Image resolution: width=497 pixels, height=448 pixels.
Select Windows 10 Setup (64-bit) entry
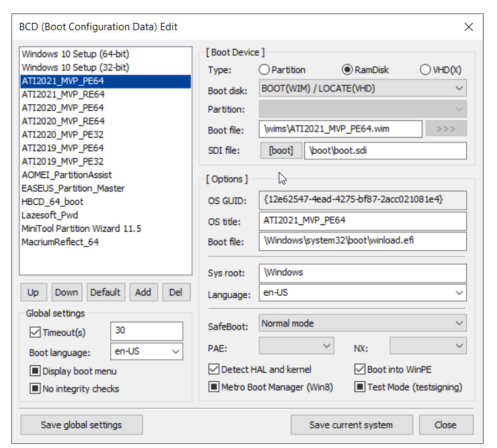(105, 54)
